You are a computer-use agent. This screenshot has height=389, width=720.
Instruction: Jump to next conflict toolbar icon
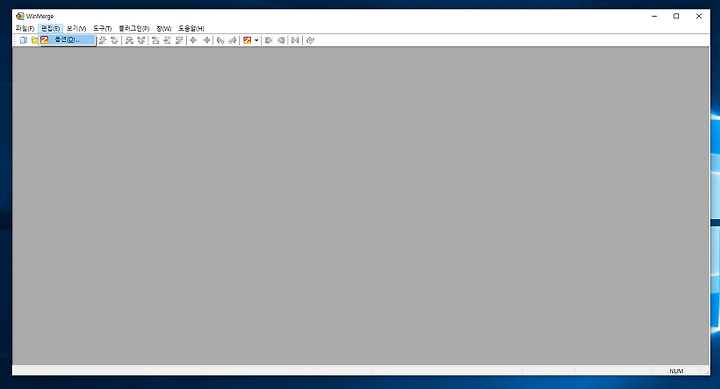[x=129, y=40]
